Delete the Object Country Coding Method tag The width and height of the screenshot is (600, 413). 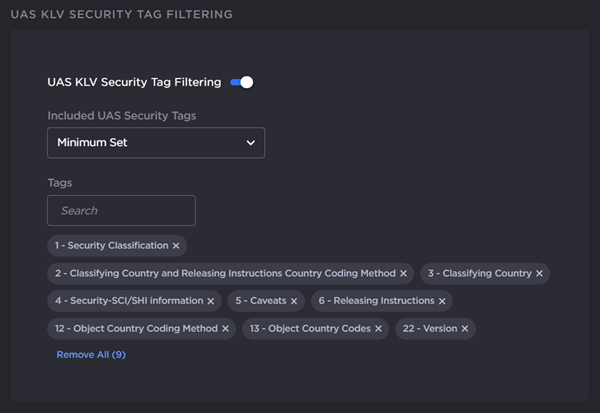coord(226,329)
